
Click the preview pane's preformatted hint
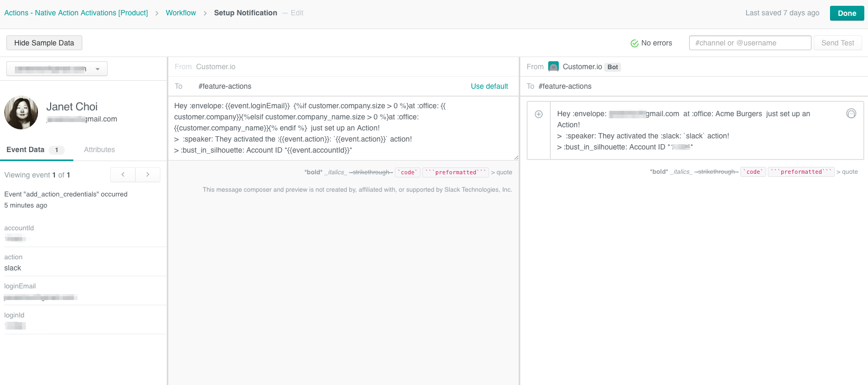point(801,172)
